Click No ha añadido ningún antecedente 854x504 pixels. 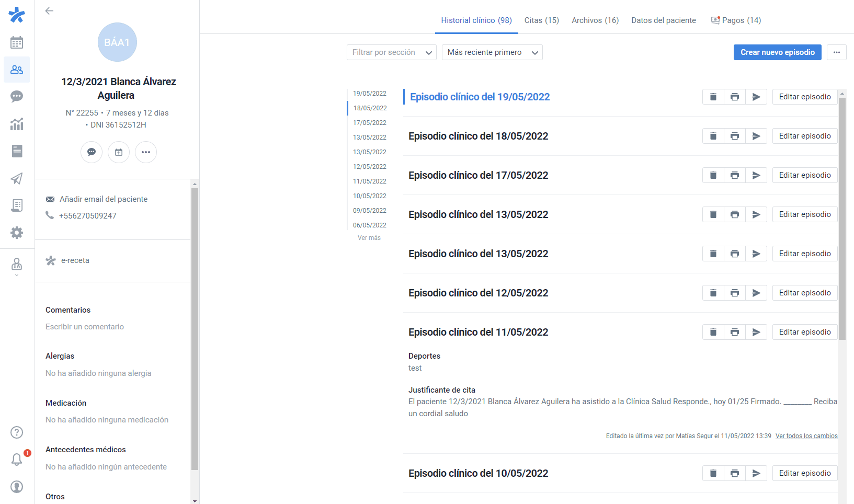coord(106,467)
